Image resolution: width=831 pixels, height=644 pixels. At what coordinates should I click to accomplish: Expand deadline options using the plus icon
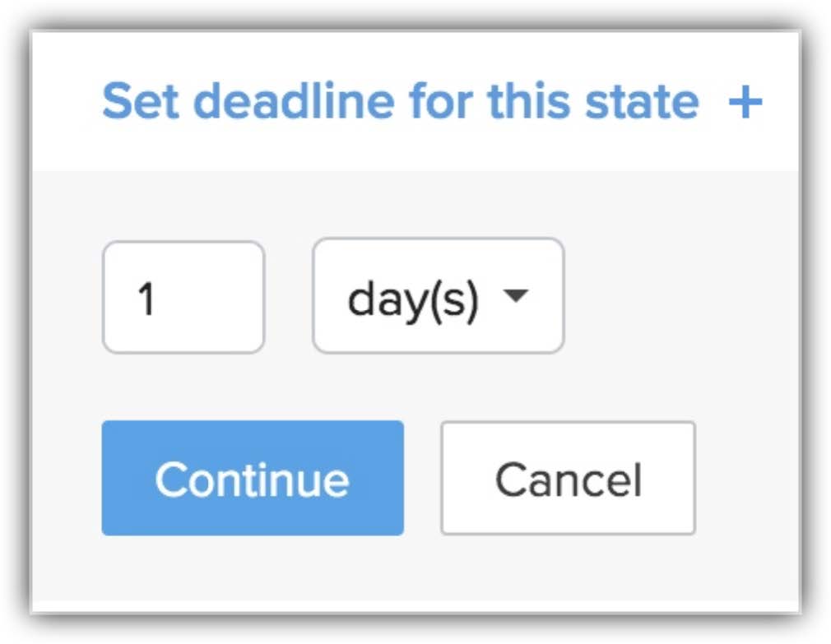coord(745,104)
